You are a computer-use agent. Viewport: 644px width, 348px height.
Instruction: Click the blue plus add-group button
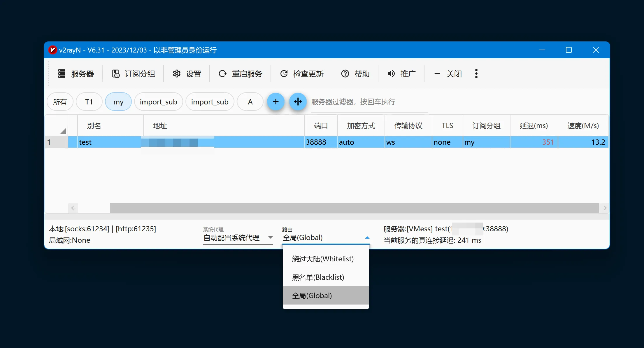[276, 102]
